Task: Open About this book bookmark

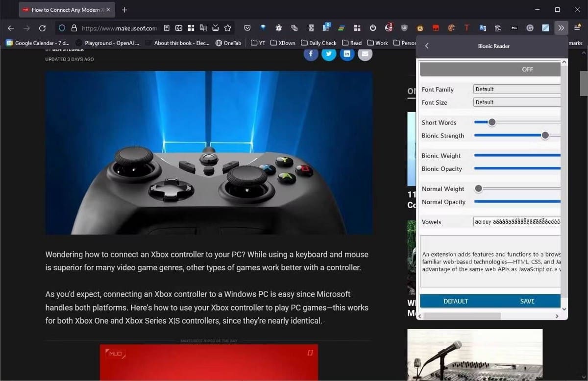Action: click(177, 43)
